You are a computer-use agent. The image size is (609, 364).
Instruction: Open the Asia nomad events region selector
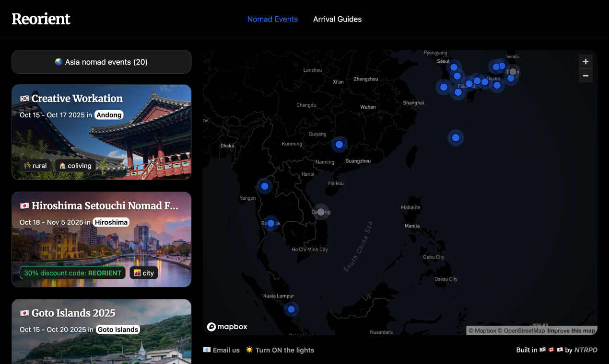[101, 62]
